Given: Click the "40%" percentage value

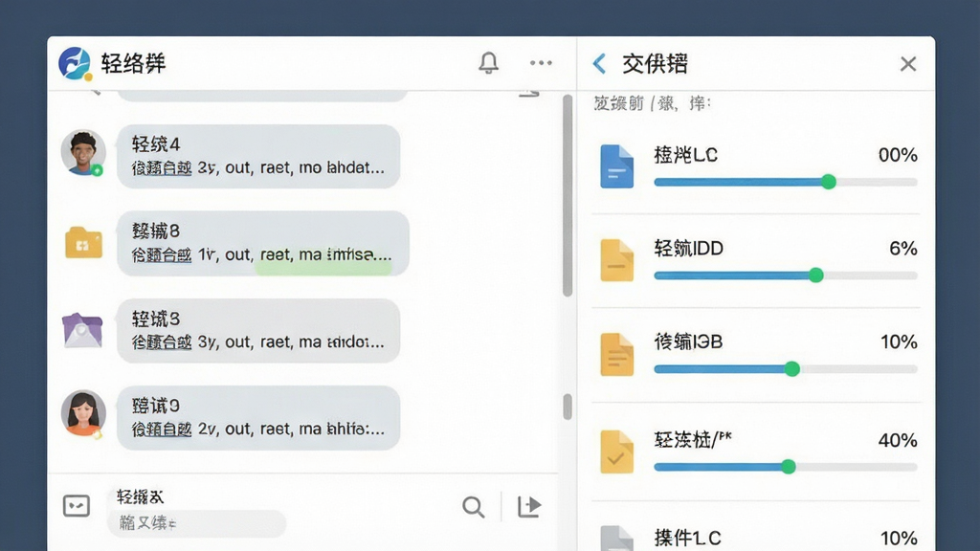Looking at the screenshot, I should (898, 440).
